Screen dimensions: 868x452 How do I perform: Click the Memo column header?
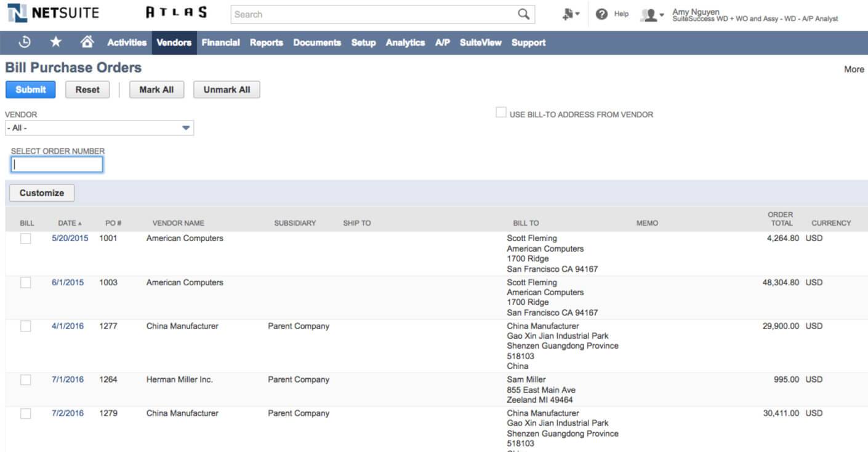point(647,223)
